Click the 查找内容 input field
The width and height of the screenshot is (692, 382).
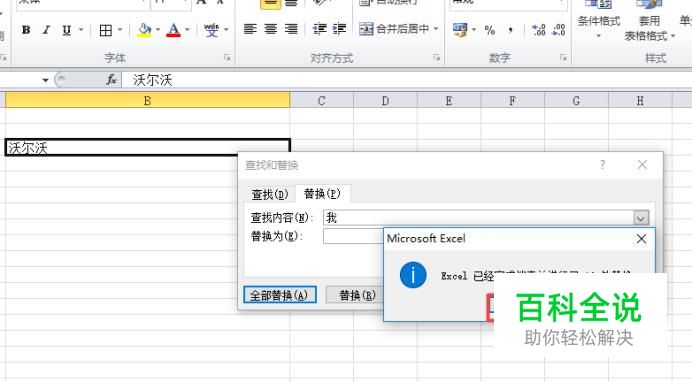478,217
